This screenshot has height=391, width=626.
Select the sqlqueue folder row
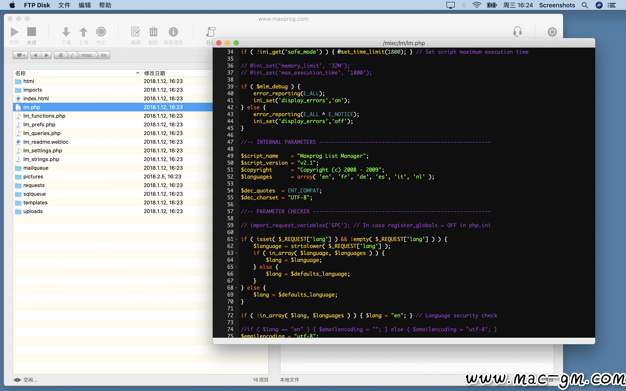click(113, 194)
